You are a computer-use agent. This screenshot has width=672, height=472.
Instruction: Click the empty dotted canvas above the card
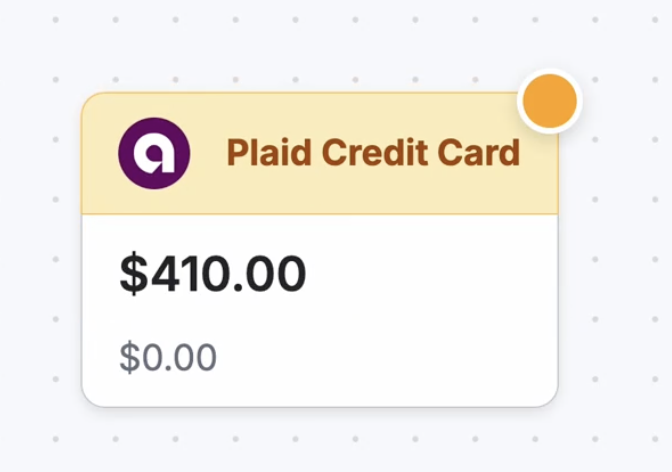[300, 49]
